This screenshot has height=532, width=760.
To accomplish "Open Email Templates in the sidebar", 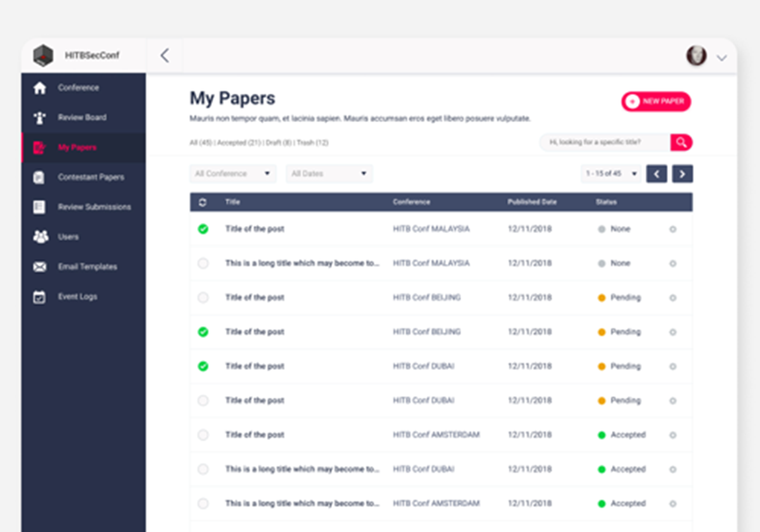I will click(84, 267).
